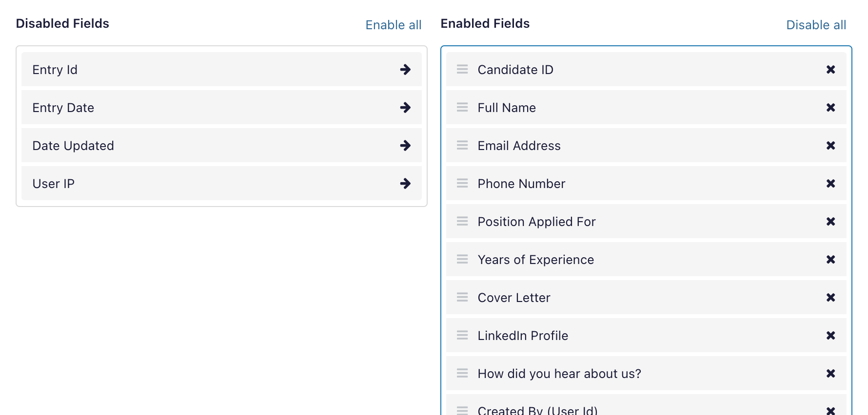
Task: Click the X beside Email Address
Action: pyautogui.click(x=831, y=146)
